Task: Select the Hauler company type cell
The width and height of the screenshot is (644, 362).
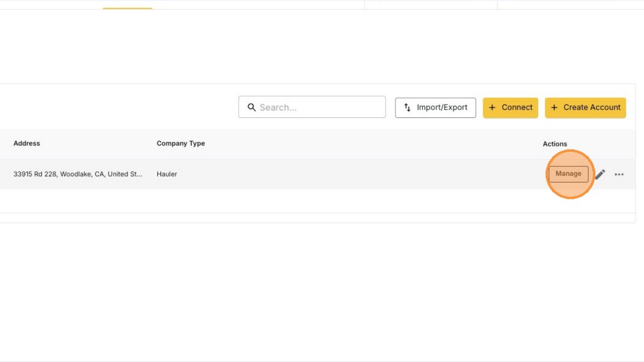Action: click(167, 174)
